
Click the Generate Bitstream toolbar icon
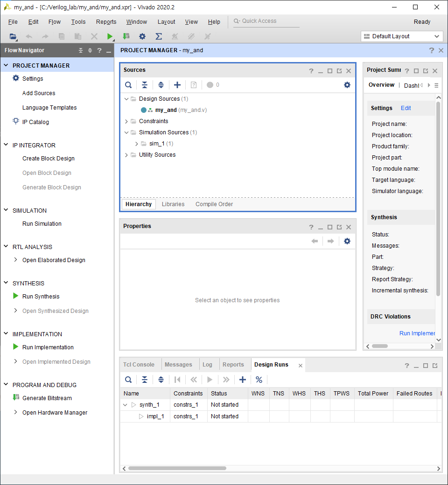pos(126,36)
